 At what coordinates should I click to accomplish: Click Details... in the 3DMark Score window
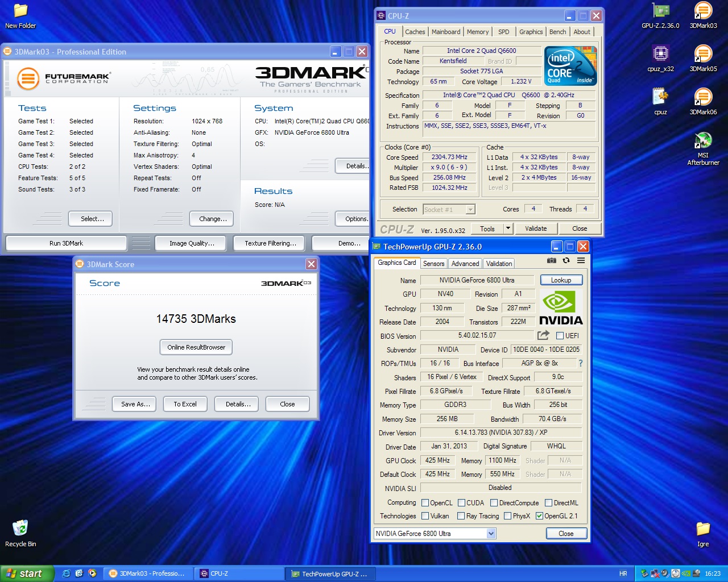(x=237, y=404)
